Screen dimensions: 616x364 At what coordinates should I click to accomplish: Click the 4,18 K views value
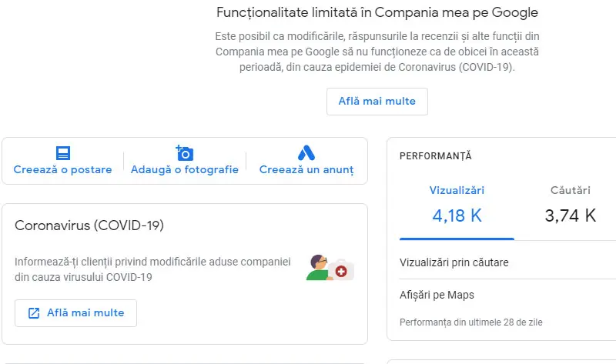click(457, 215)
